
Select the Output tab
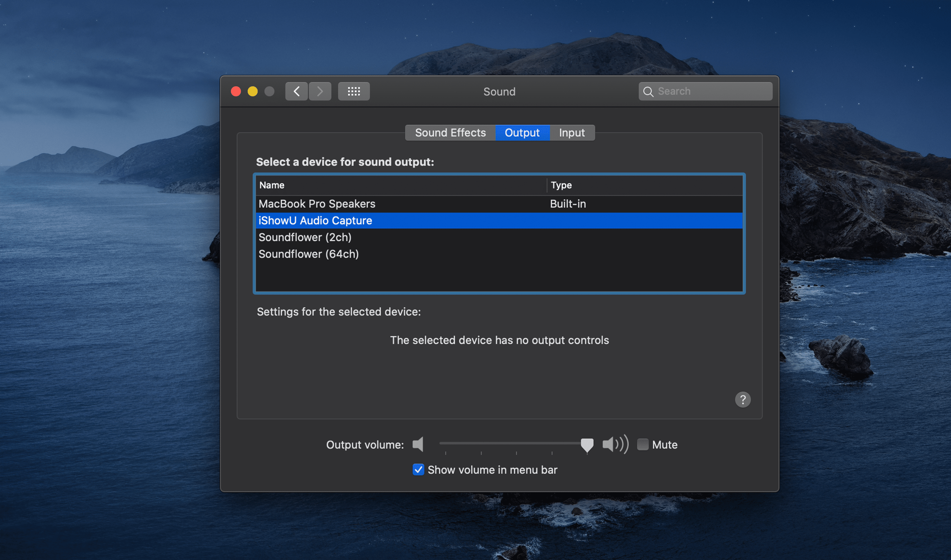click(x=522, y=133)
